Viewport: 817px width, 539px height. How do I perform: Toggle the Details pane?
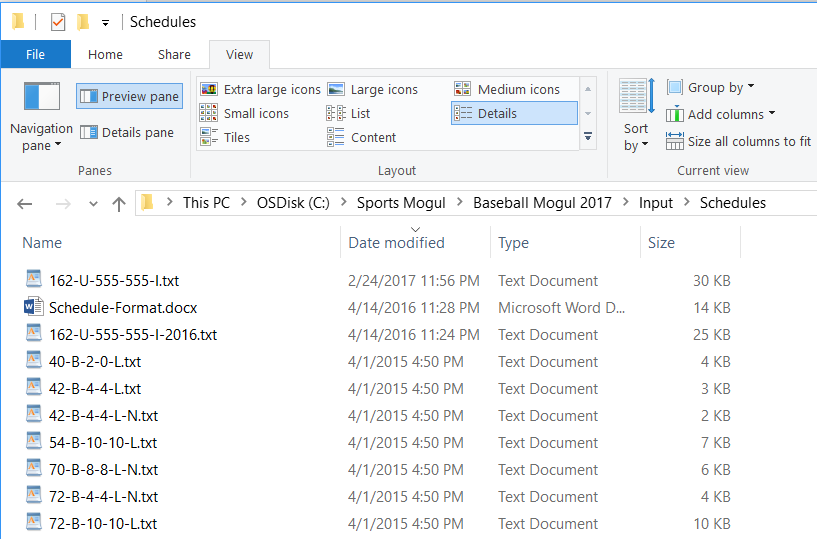pos(127,132)
